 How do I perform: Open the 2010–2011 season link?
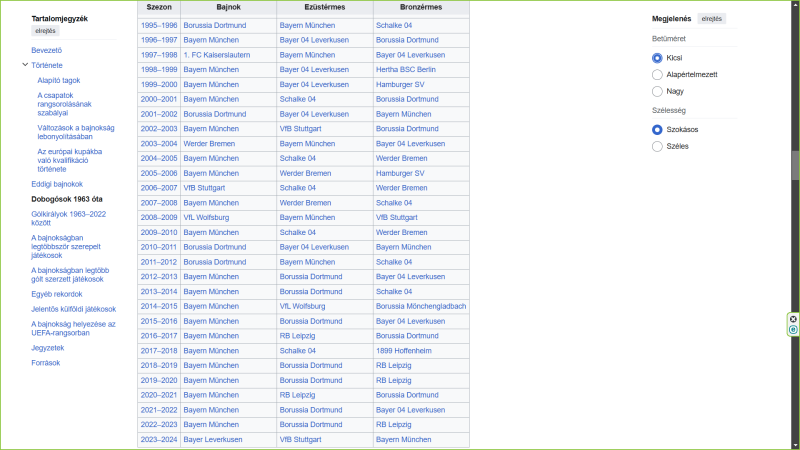(x=159, y=247)
